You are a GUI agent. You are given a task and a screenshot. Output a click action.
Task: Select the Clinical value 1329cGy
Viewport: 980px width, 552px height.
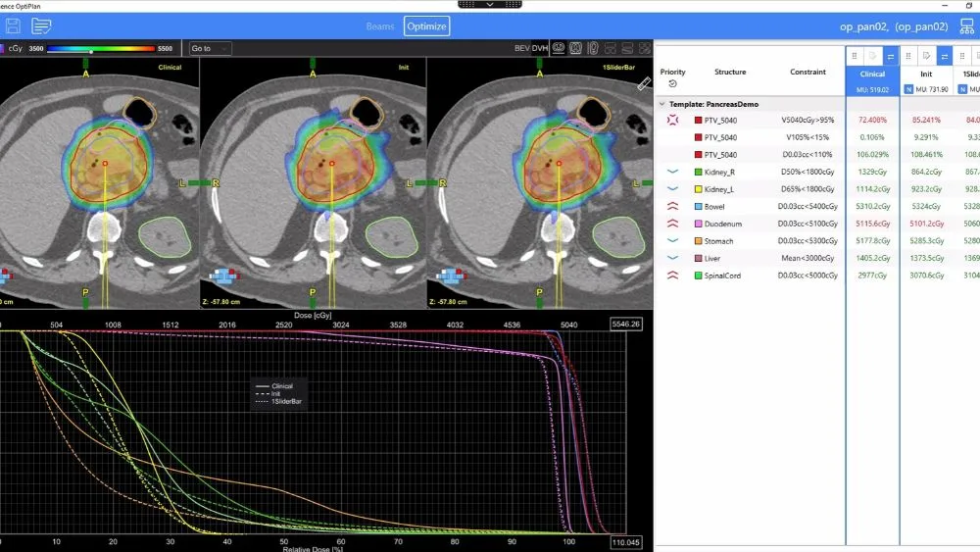coord(872,172)
